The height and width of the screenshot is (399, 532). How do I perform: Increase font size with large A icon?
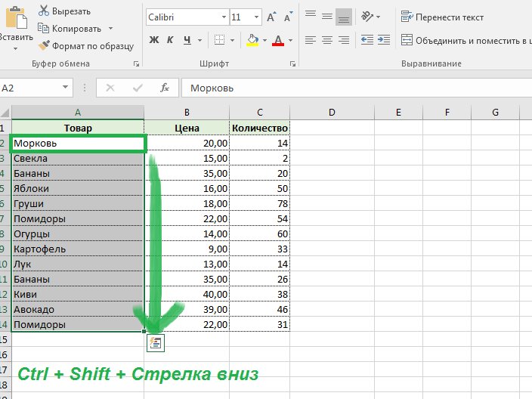point(271,17)
